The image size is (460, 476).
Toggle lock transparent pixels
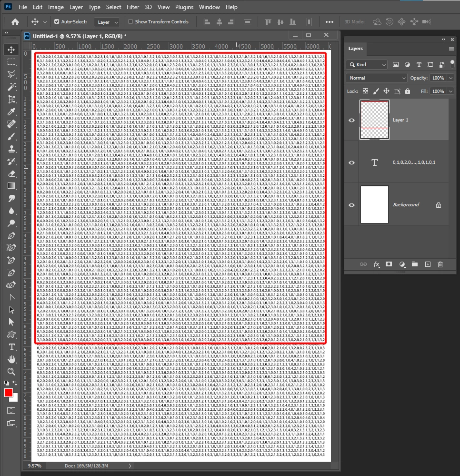click(x=365, y=91)
